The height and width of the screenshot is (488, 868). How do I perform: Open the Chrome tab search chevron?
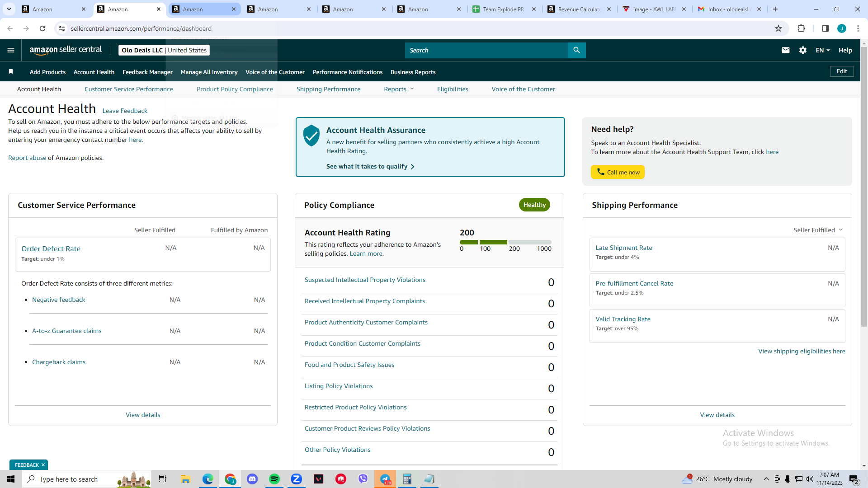(x=9, y=9)
